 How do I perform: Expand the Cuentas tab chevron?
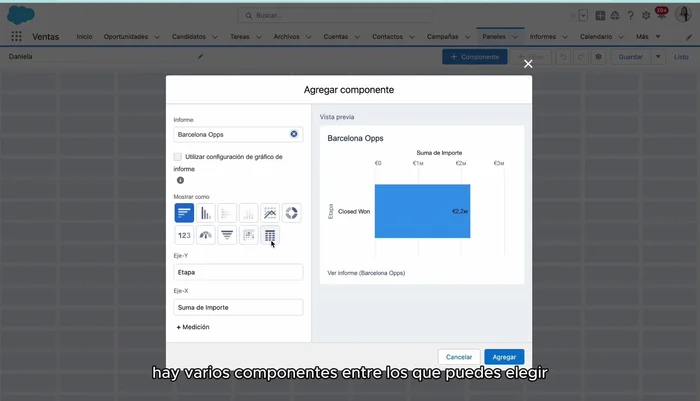(357, 37)
